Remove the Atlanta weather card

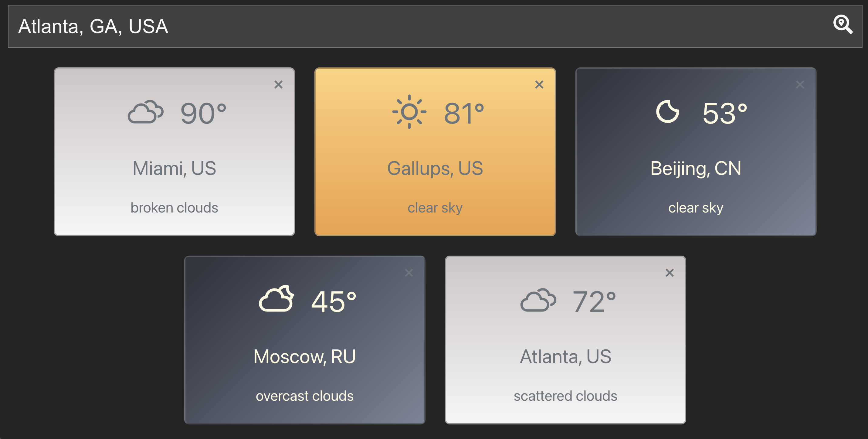(x=670, y=272)
